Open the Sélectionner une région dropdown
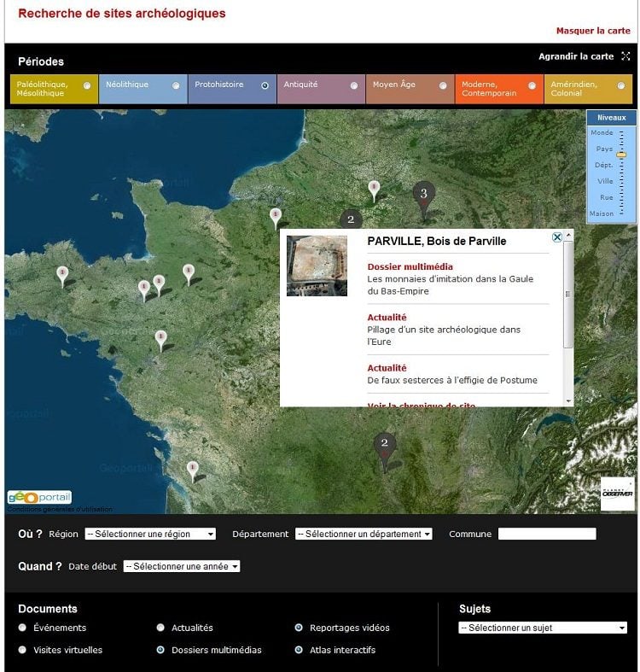640x672 pixels. [x=150, y=534]
